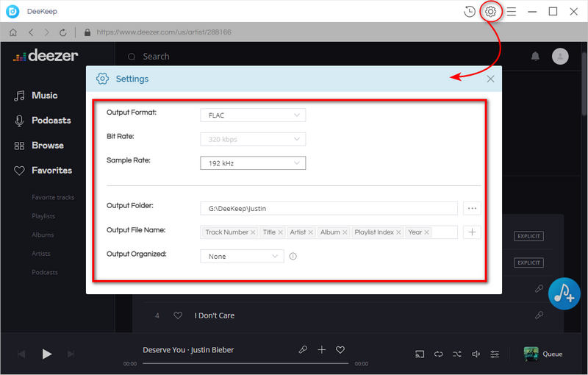Open Browse in Deezer sidebar
This screenshot has height=375, width=588.
(x=39, y=146)
